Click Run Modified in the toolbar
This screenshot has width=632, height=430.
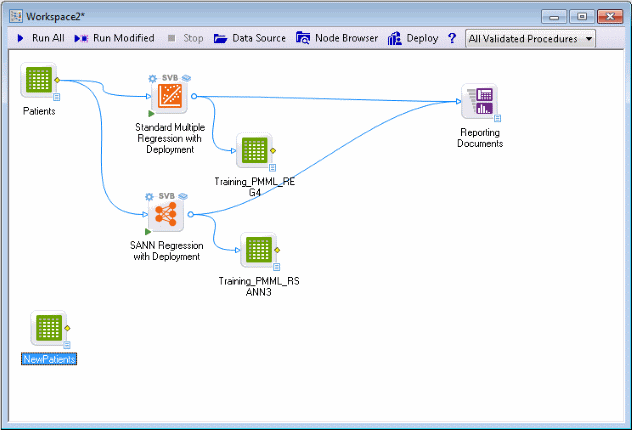tap(114, 38)
